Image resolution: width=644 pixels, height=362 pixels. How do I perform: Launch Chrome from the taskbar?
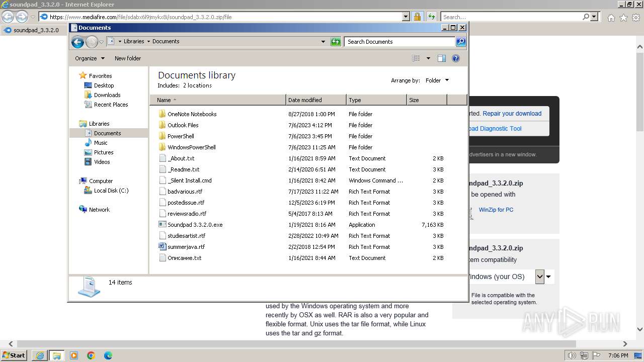[91, 355]
